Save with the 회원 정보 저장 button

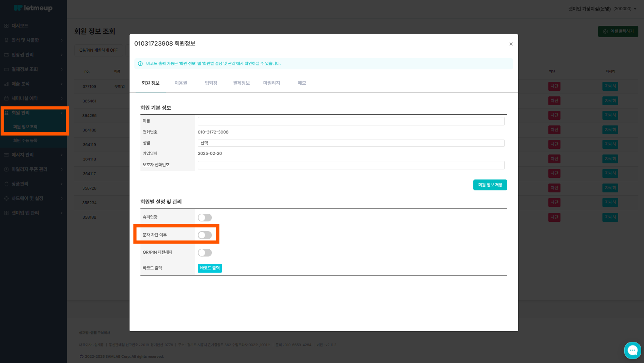pos(490,185)
